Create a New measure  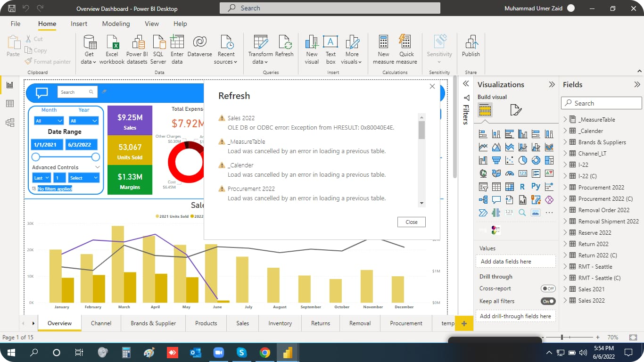[383, 49]
